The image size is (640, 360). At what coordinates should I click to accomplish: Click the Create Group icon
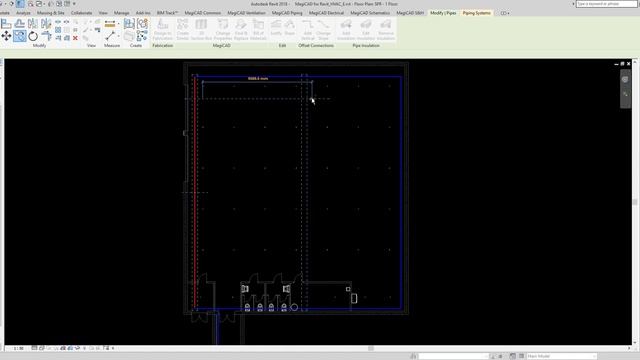(142, 24)
